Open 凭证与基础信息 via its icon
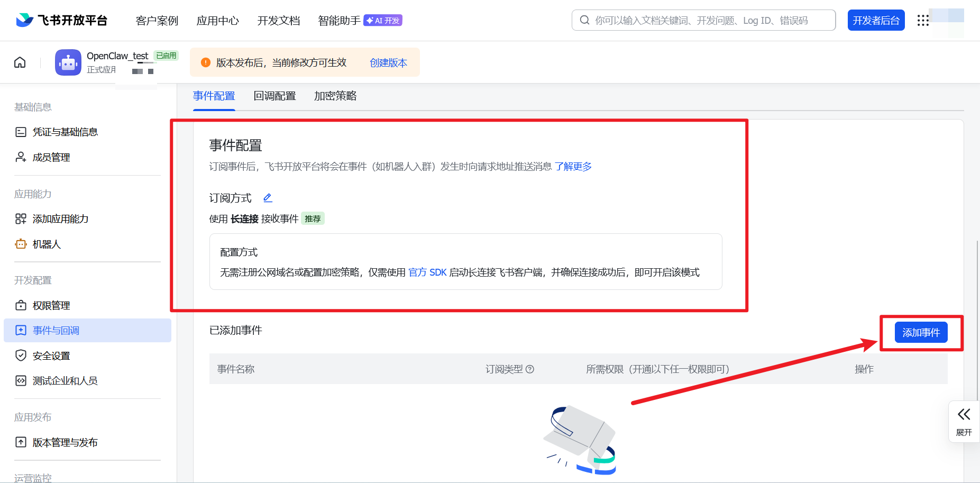The image size is (980, 483). 21,131
